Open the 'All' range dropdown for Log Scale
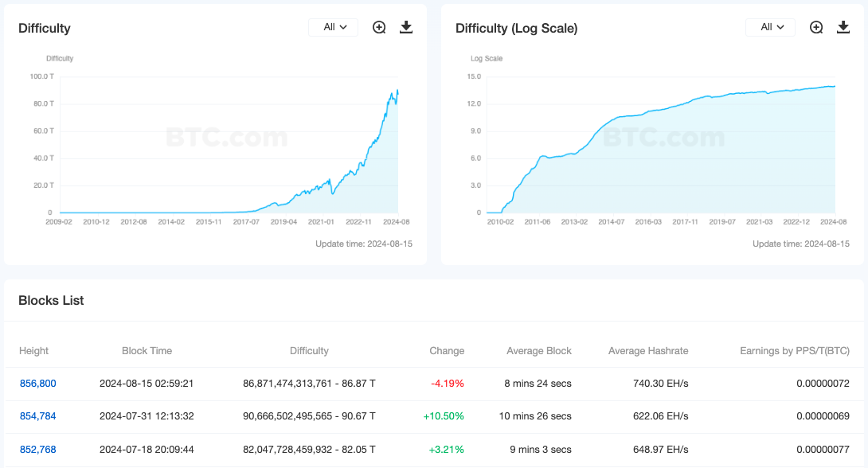 771,27
